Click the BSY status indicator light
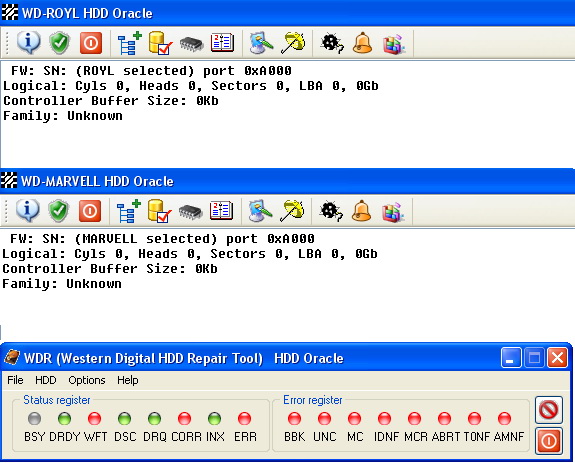 (x=34, y=418)
